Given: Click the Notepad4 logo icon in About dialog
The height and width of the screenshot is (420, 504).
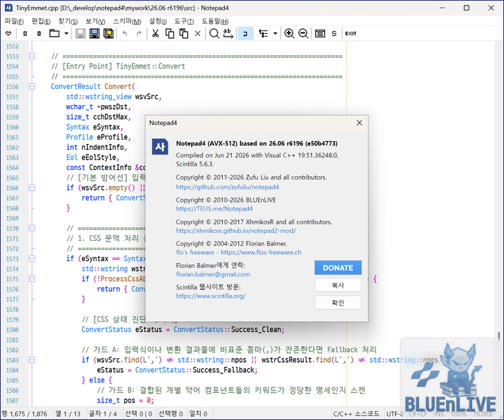Looking at the screenshot, I should click(x=160, y=147).
